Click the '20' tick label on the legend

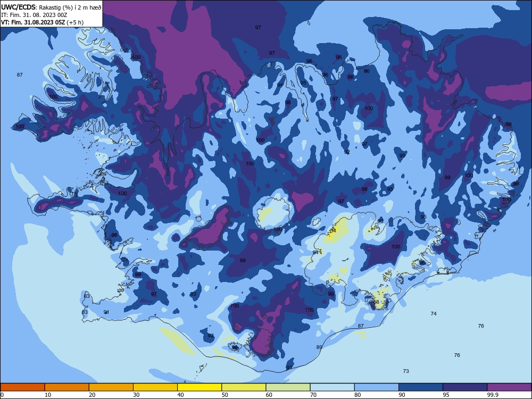92,395
